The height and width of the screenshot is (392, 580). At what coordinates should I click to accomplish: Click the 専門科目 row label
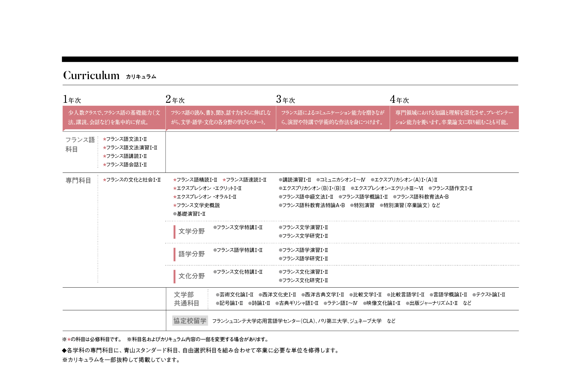(x=78, y=180)
